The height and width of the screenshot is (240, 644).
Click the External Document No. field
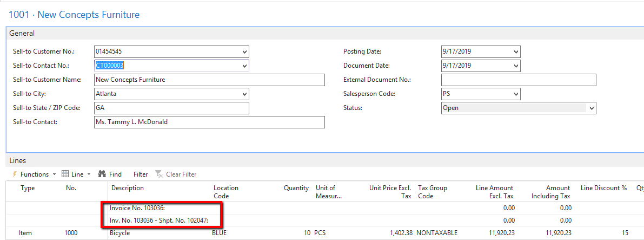pos(518,80)
